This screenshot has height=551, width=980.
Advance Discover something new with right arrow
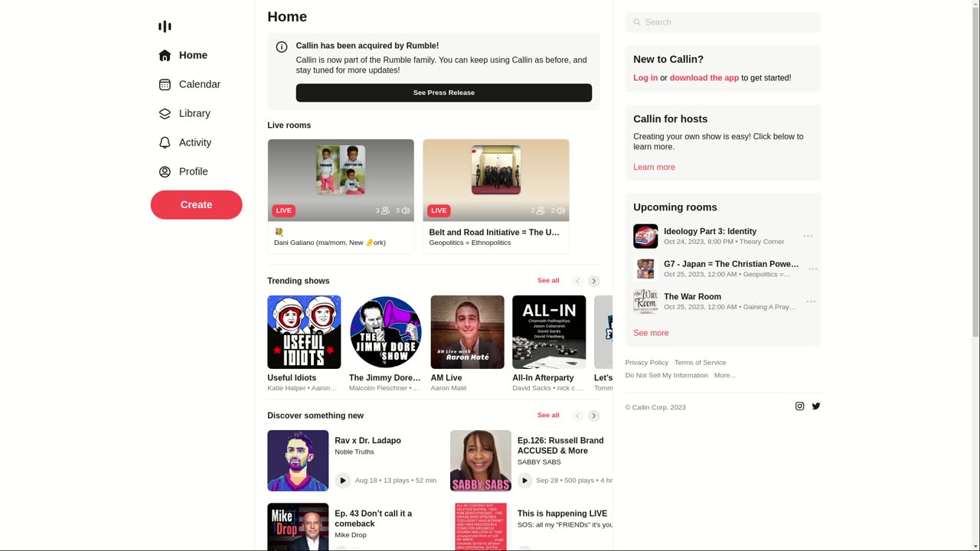pyautogui.click(x=594, y=416)
